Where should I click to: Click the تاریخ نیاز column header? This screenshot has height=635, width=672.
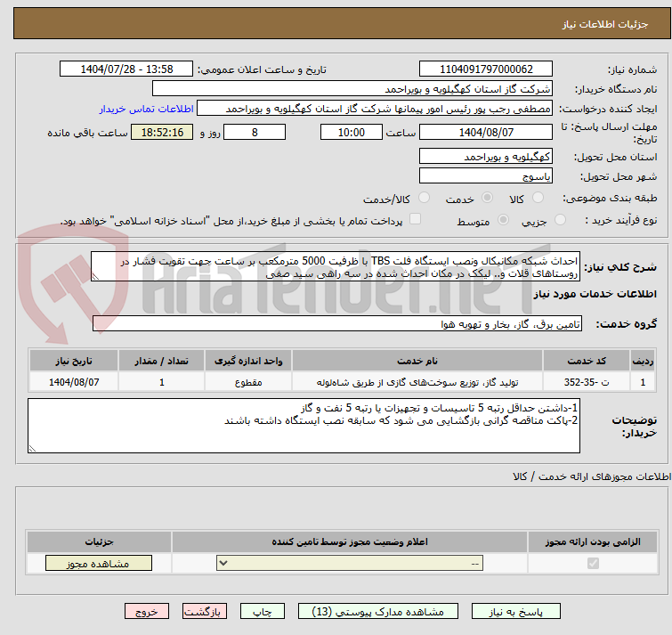click(x=74, y=361)
